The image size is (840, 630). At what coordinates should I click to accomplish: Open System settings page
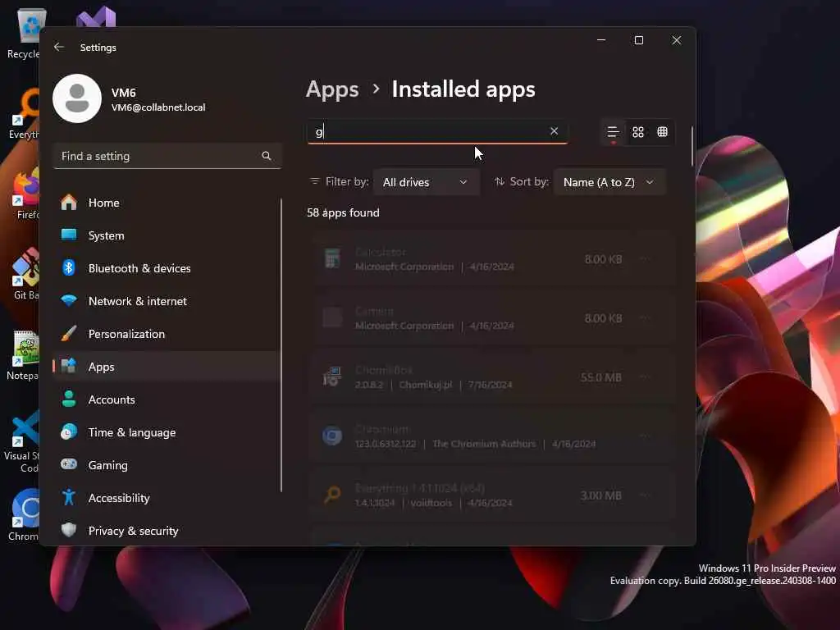click(166, 235)
